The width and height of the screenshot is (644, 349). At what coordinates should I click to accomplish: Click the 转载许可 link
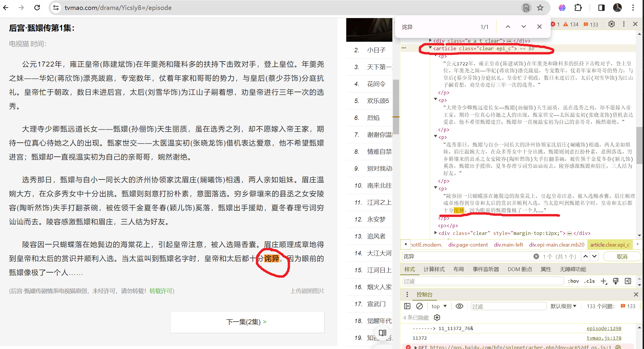tap(161, 291)
